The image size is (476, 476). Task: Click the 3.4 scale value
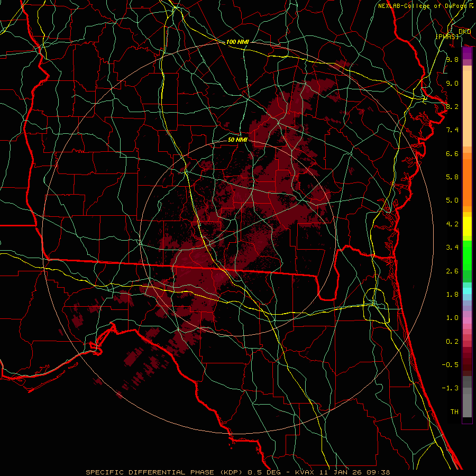(x=452, y=248)
